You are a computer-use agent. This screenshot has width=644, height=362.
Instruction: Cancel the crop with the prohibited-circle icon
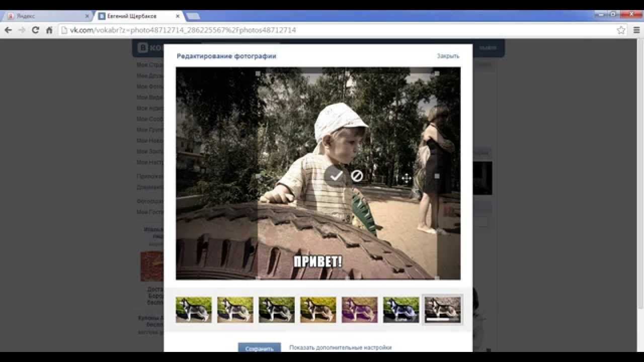[x=357, y=175]
